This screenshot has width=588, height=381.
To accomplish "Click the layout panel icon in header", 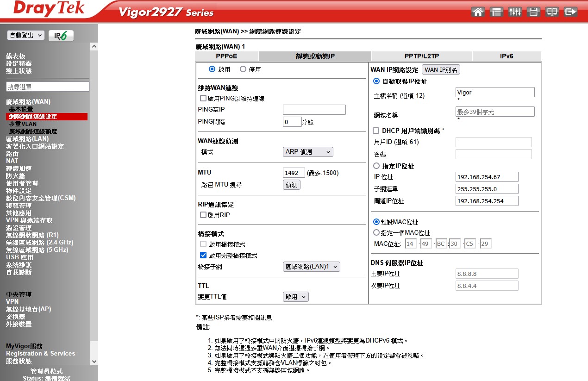I will (496, 12).
